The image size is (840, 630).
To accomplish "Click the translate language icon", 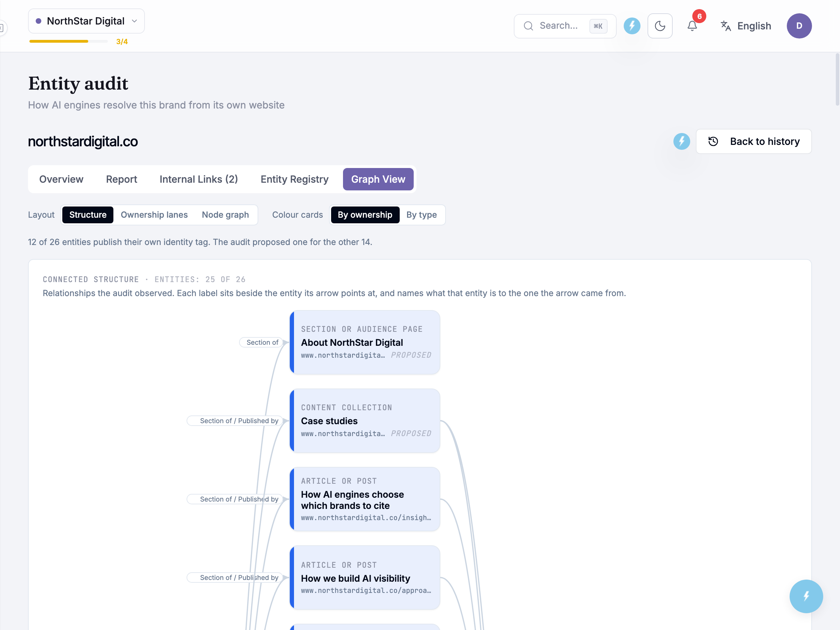I will point(726,26).
